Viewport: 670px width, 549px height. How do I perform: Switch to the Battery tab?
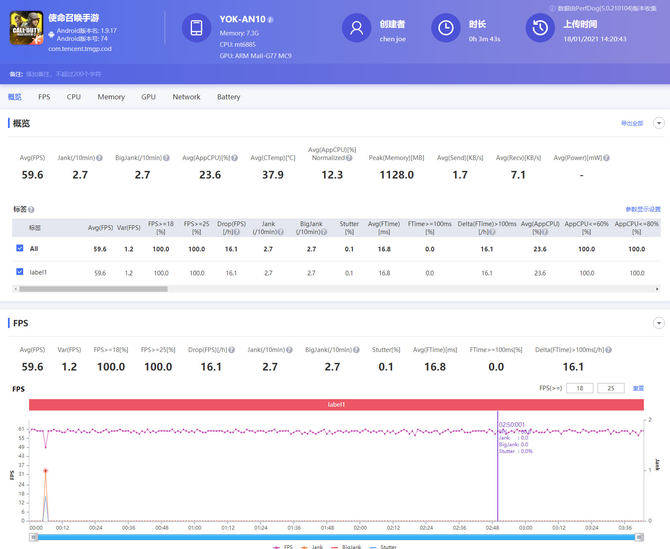tap(229, 97)
